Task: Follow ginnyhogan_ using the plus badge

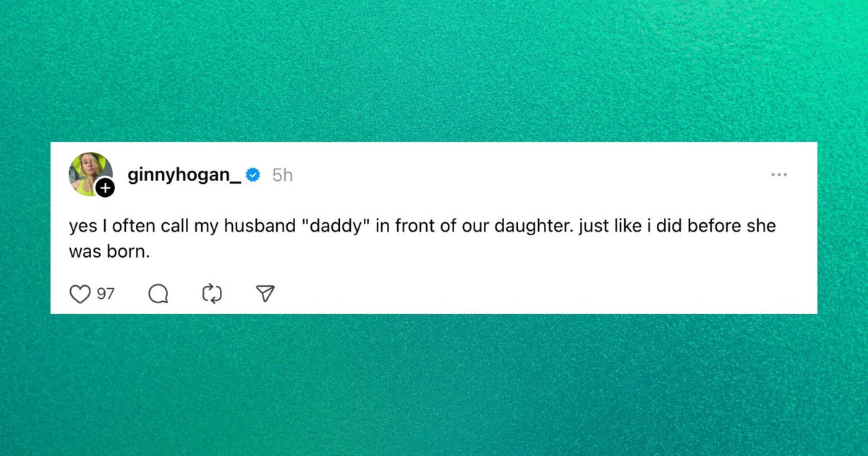Action: click(105, 189)
